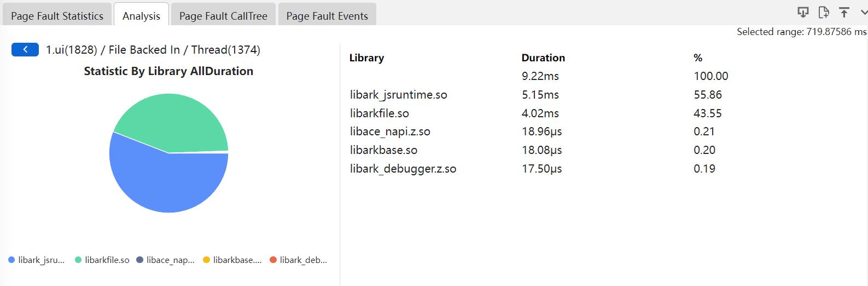Image resolution: width=868 pixels, height=286 pixels.
Task: Toggle the libarkbase legend entry
Action: pos(232,260)
